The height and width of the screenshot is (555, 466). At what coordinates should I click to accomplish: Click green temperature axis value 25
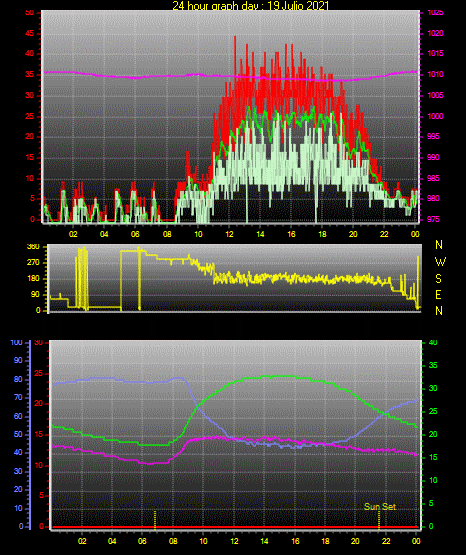[433, 411]
